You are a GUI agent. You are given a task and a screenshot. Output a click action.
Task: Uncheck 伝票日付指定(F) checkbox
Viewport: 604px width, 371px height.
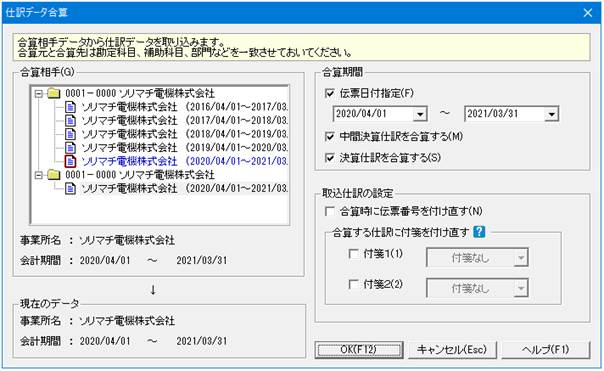330,93
